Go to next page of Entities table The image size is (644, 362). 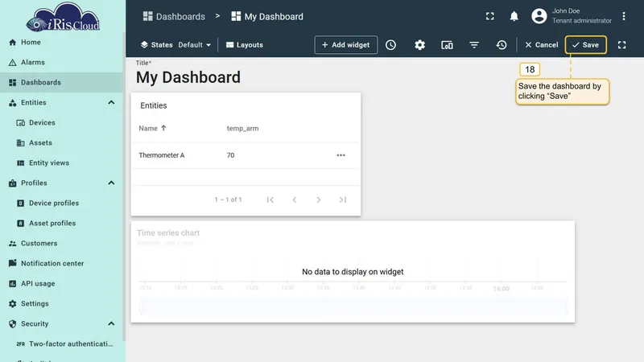(x=318, y=200)
